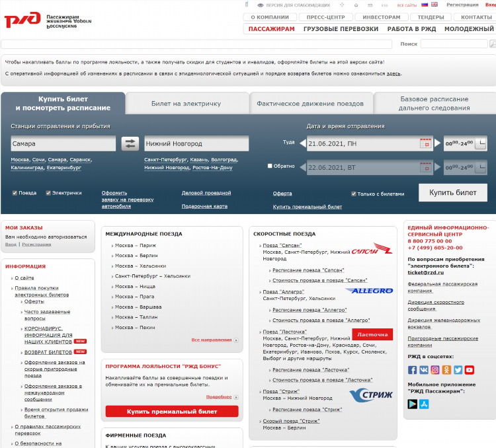Viewport: 496px width, 448px height.
Task: Click the Сапсан train logo
Action: [x=372, y=248]
